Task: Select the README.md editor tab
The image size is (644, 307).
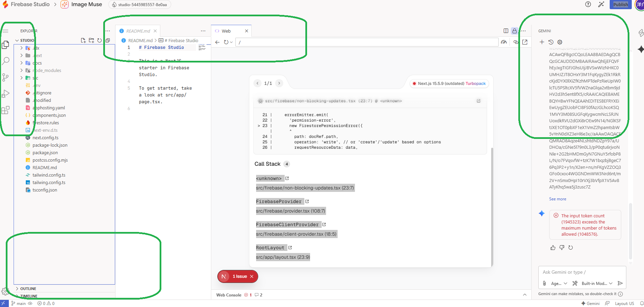Action: click(138, 31)
